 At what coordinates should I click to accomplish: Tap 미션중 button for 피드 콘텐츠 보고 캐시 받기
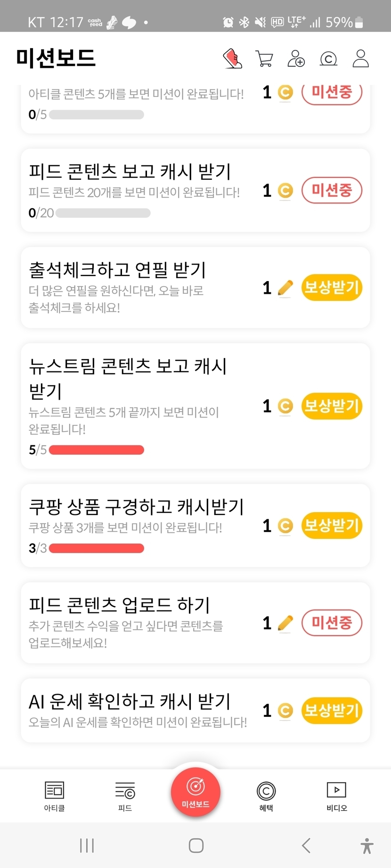pos(332,190)
